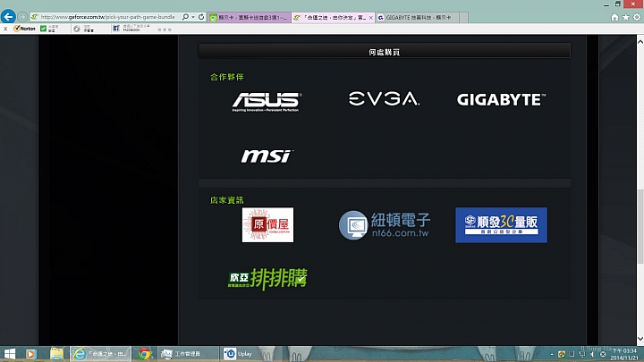Viewport: 644px width, 362px height.
Task: Minimize the browser window
Action: (x=606, y=4)
